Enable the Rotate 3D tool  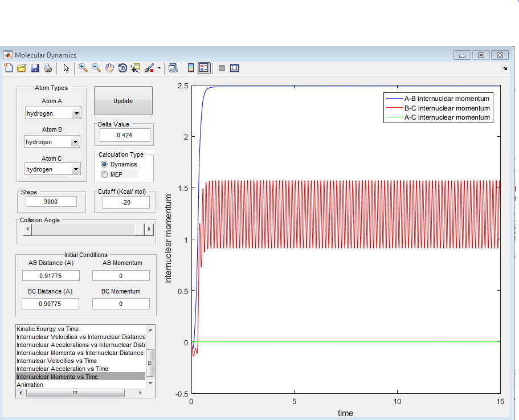point(122,68)
